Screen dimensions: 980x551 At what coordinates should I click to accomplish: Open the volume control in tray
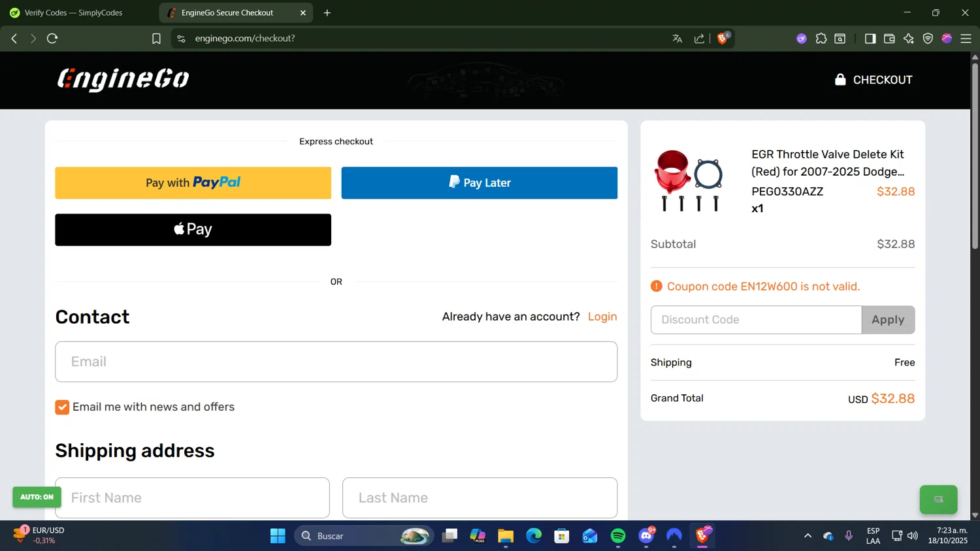click(x=913, y=536)
